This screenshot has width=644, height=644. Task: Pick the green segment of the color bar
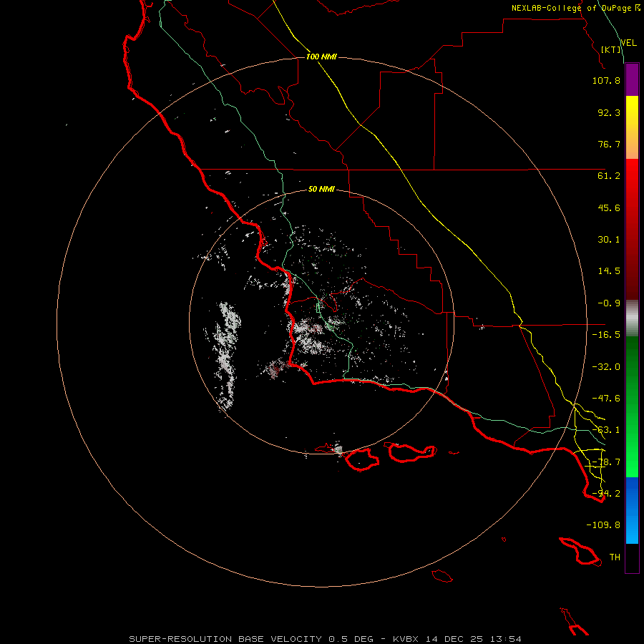click(632, 406)
